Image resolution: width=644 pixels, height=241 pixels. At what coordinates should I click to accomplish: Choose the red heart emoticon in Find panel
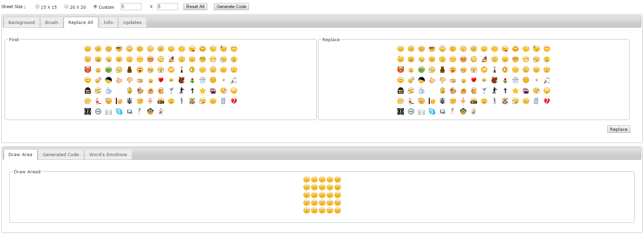pos(161,80)
